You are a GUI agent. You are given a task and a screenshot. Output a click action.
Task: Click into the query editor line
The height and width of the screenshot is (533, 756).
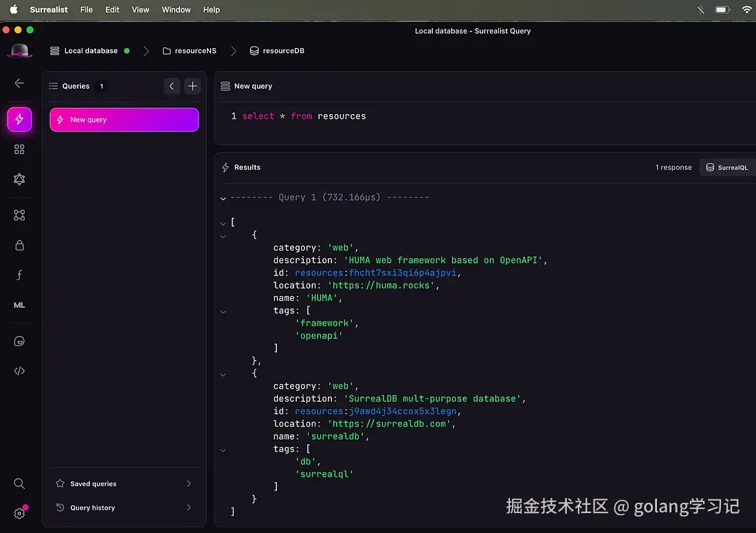tap(488, 116)
